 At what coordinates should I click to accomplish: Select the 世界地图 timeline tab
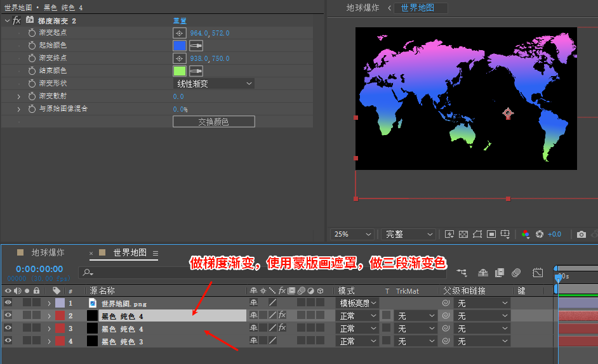click(x=130, y=252)
